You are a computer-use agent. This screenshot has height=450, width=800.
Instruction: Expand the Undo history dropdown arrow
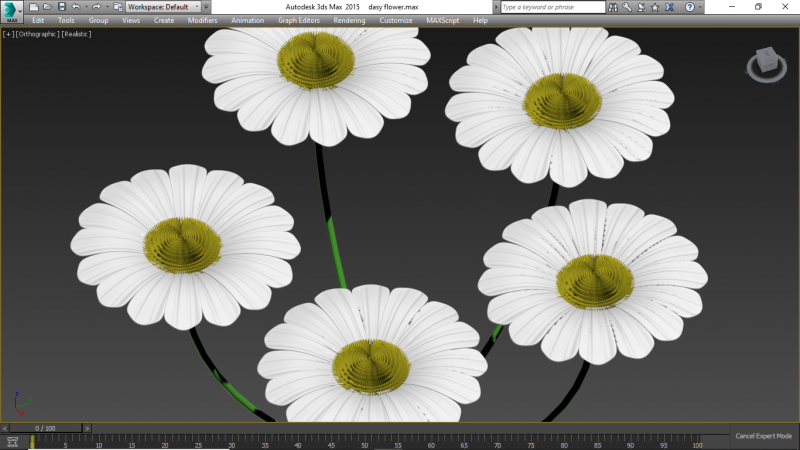point(86,7)
